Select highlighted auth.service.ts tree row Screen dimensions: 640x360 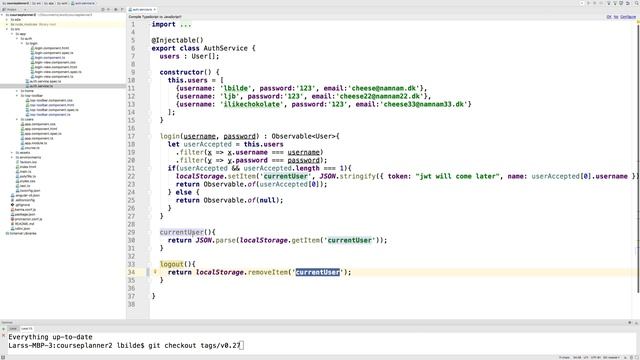(x=63, y=86)
